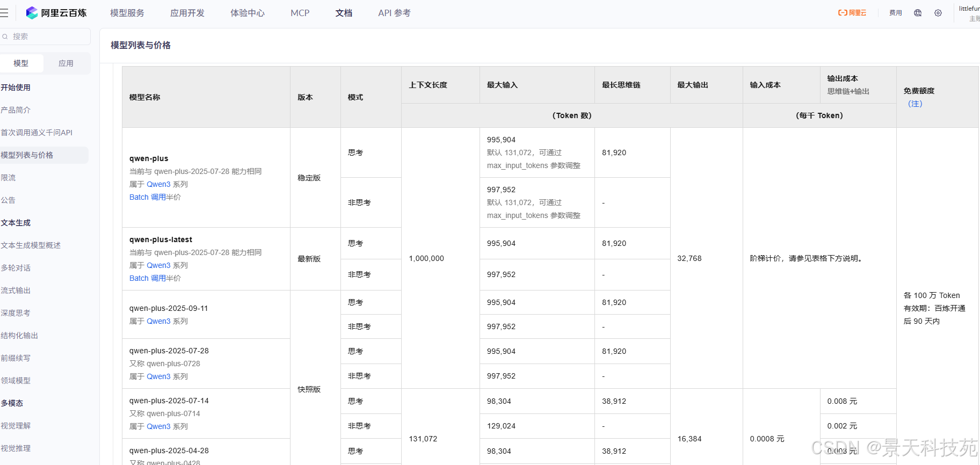Click the littlefur account name
The image size is (980, 465).
(x=969, y=9)
